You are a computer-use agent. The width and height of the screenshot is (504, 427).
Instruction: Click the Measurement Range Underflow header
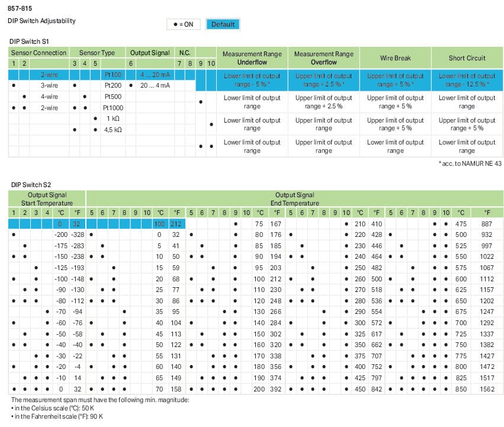(x=252, y=58)
